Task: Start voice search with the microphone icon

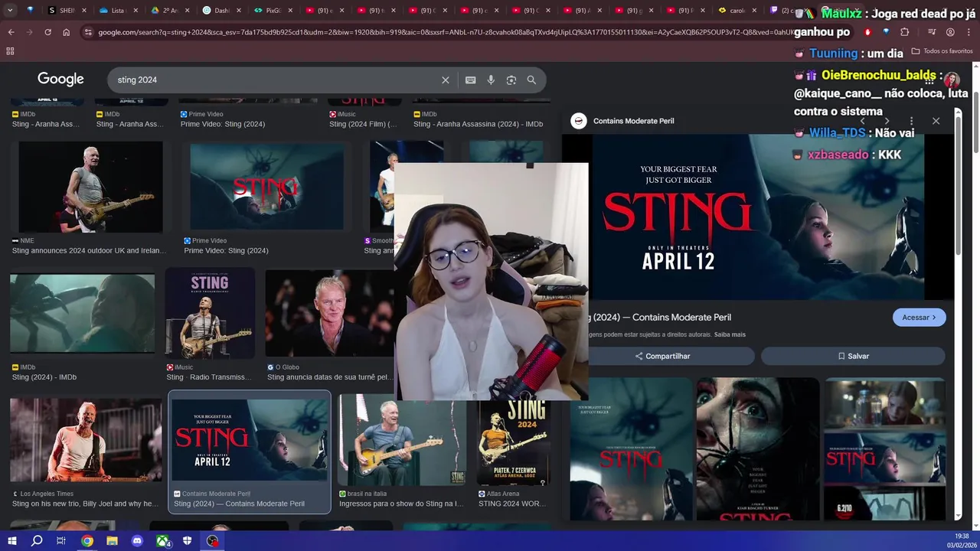Action: click(491, 80)
